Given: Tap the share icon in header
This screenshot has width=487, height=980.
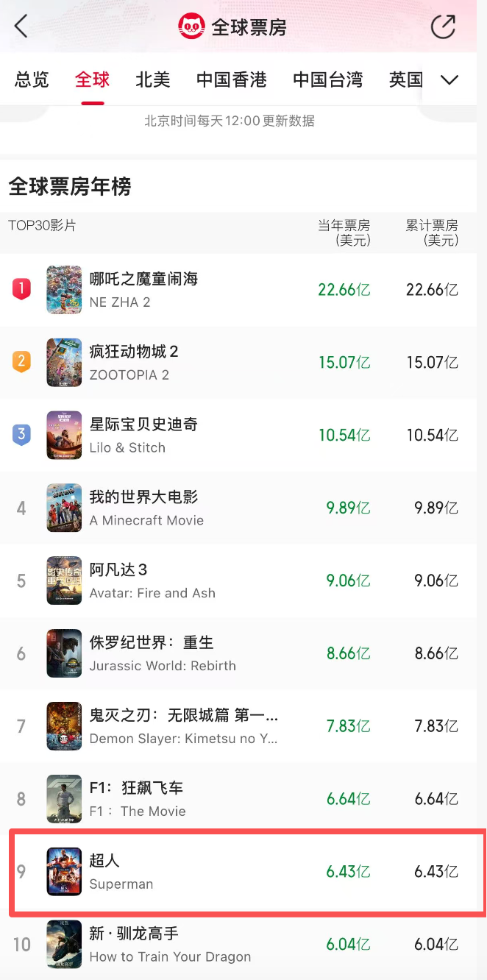Looking at the screenshot, I should tap(443, 27).
